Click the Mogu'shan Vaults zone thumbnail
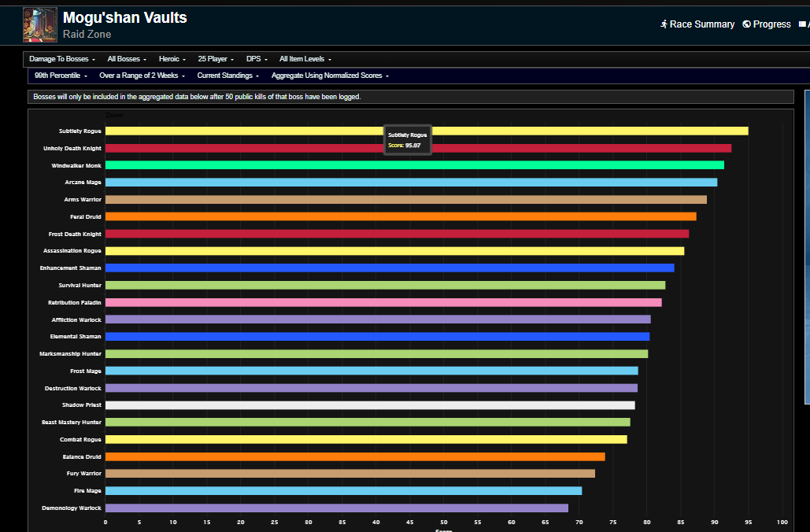810x532 pixels. (40, 25)
